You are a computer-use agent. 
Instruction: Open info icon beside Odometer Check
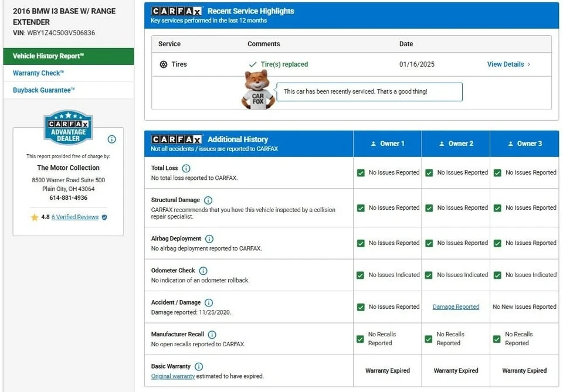[204, 271]
